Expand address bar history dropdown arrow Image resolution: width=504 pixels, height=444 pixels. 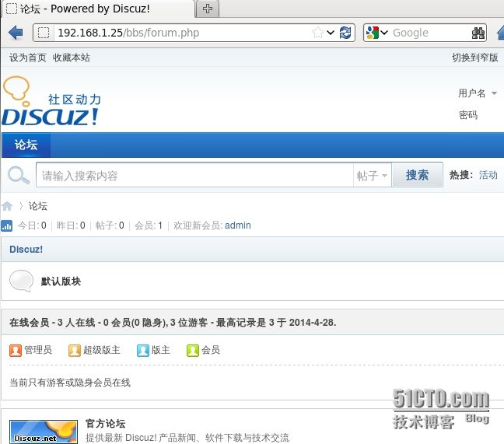tap(331, 33)
